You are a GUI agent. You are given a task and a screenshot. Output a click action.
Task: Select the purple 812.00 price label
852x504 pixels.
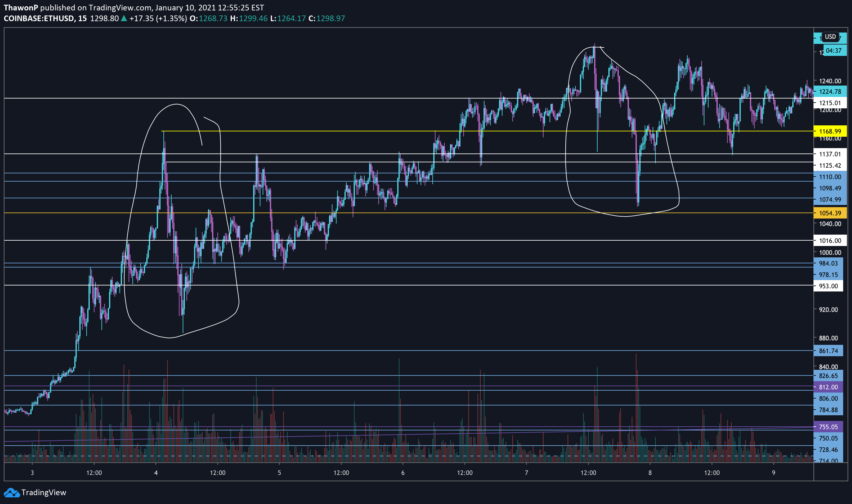point(829,387)
